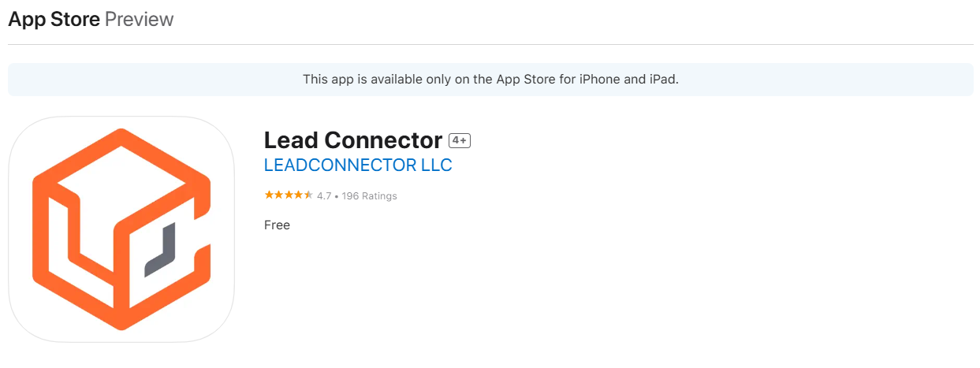Click the Free price label
This screenshot has height=368, width=980.
pyautogui.click(x=278, y=225)
